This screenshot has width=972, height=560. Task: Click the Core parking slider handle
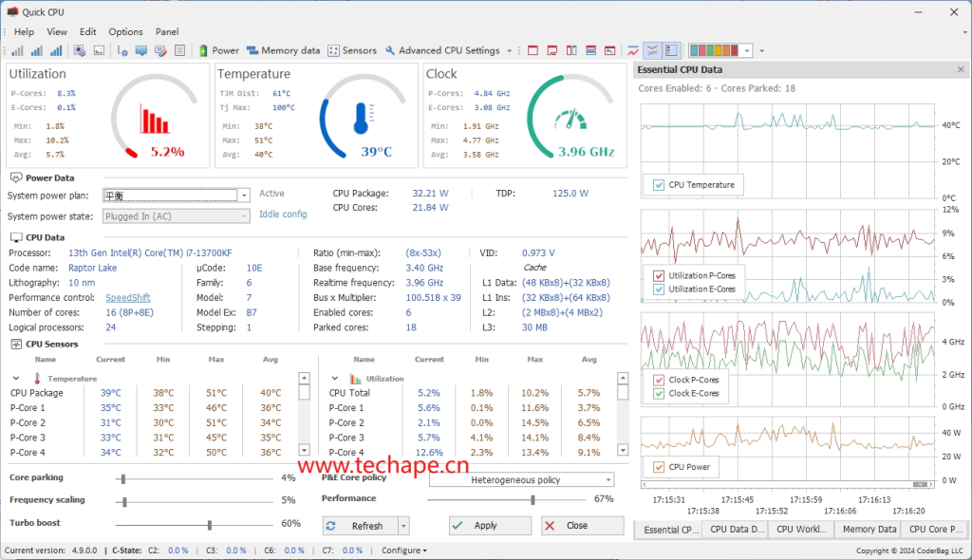point(123,478)
